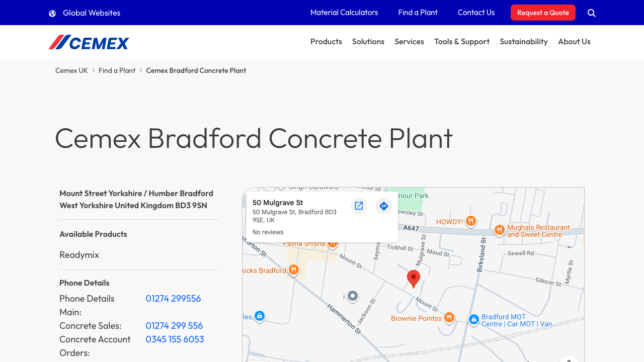
Task: Select the gray point-of-interest marker near Jackson St
Action: pos(352,296)
